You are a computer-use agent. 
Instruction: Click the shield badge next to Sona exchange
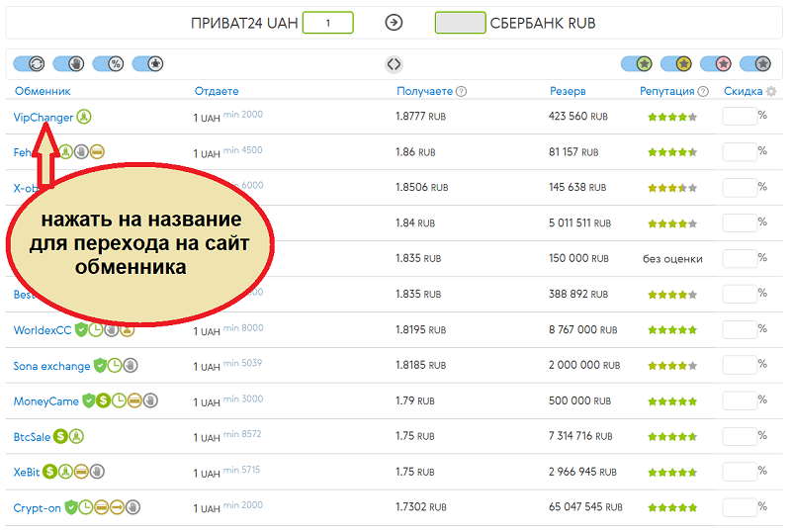[101, 365]
